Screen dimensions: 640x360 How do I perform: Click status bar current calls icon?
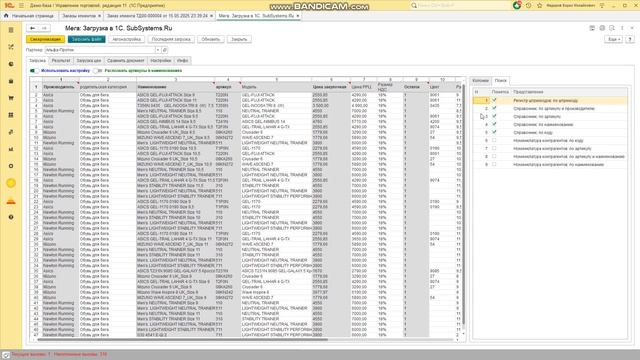(x=5, y=355)
